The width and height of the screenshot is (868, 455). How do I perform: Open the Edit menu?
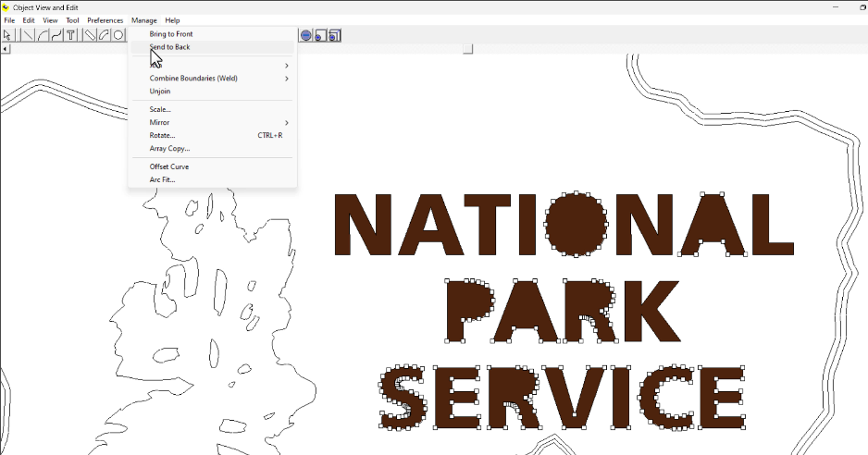pyautogui.click(x=29, y=20)
